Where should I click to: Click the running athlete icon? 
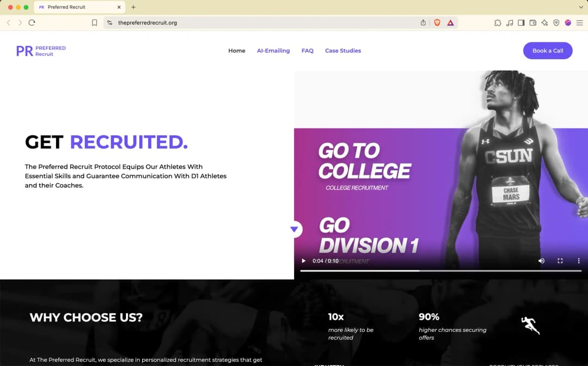tap(530, 325)
